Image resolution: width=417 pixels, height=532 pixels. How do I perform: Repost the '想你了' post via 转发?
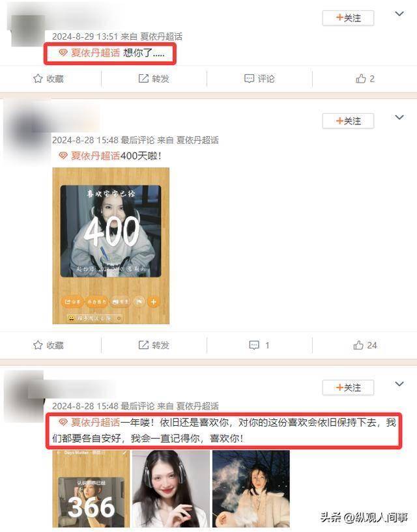154,79
